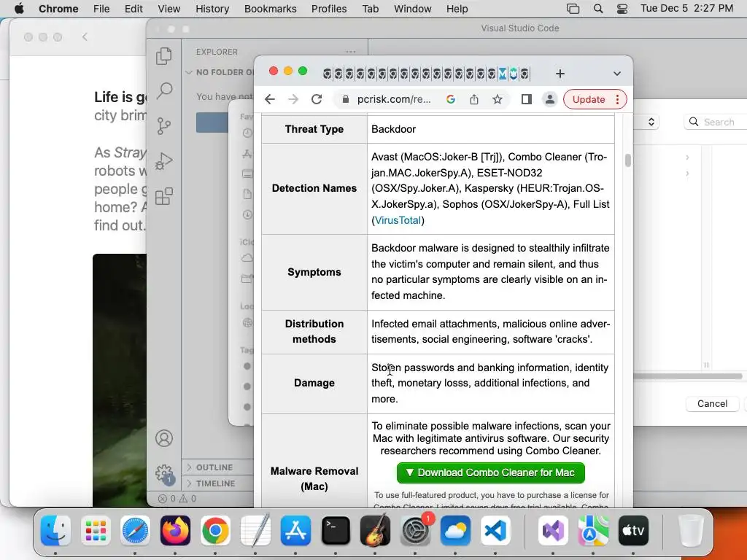This screenshot has height=560, width=747.
Task: Open Apple TV from the Dock
Action: (x=633, y=530)
